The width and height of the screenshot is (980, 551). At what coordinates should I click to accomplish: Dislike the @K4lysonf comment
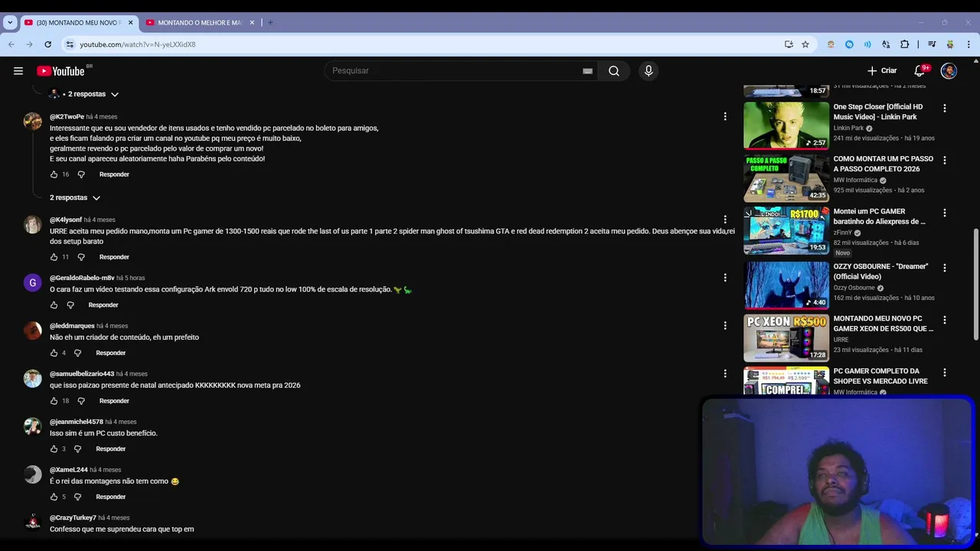tap(81, 257)
